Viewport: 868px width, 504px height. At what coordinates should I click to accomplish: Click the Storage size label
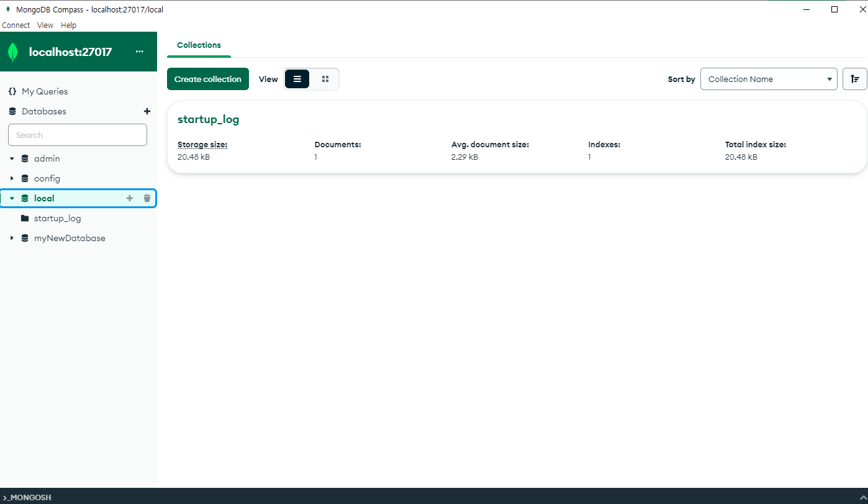(x=202, y=144)
